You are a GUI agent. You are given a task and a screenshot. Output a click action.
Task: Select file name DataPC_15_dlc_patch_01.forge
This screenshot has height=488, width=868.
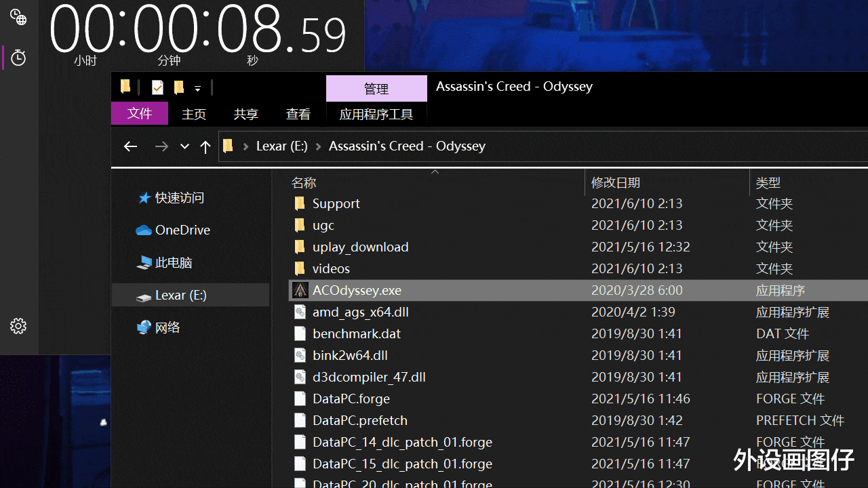402,464
